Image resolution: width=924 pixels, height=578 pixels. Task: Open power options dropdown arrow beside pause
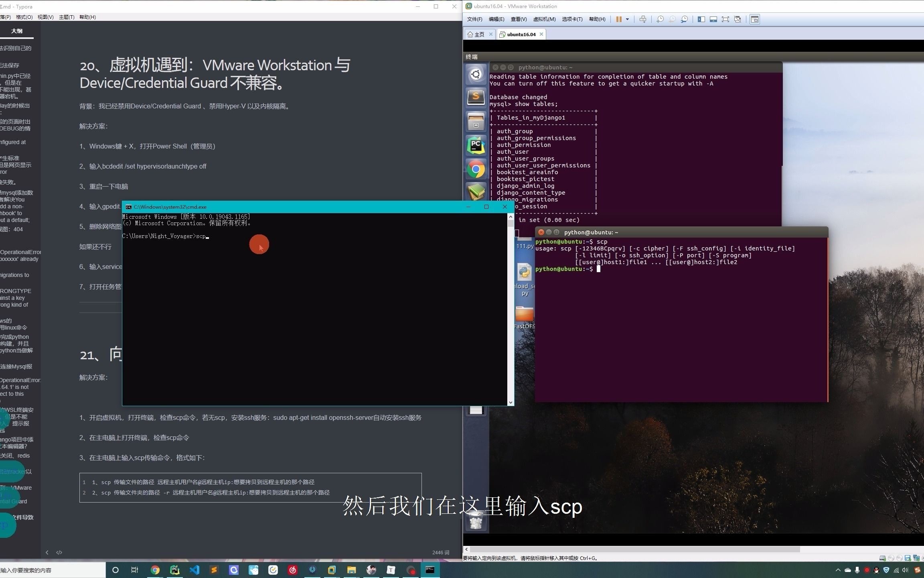tap(627, 19)
